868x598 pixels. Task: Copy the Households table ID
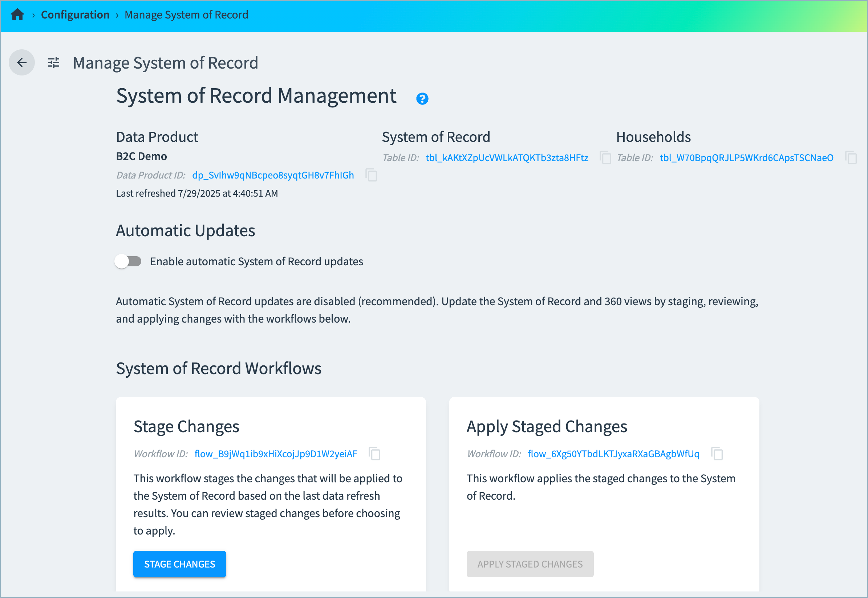click(x=851, y=158)
